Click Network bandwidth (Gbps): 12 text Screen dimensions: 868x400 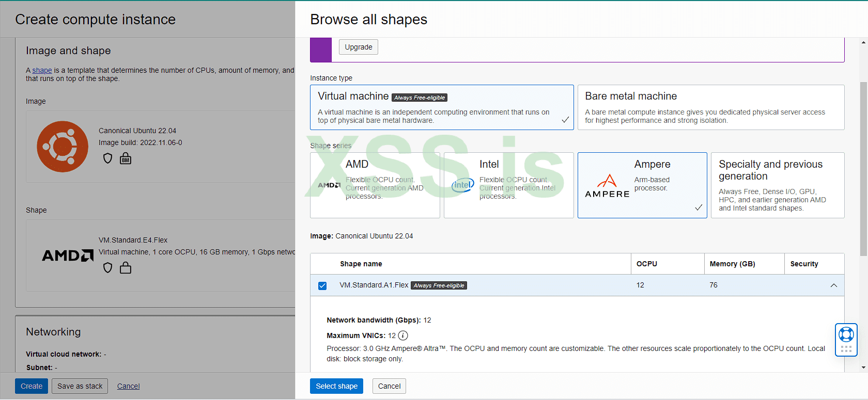(x=379, y=320)
